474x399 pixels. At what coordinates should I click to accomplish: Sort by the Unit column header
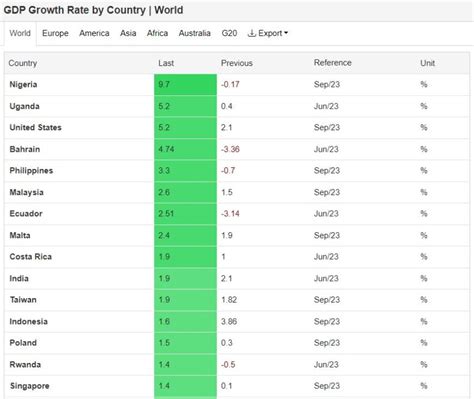pos(427,63)
